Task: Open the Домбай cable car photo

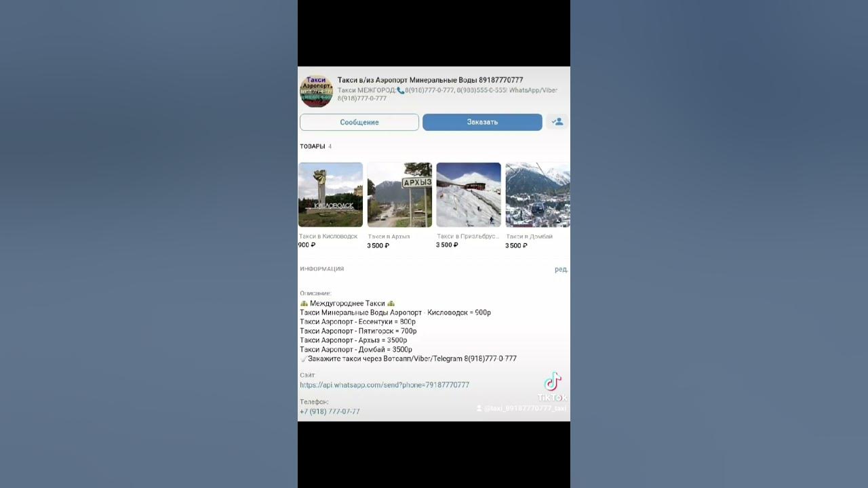Action: click(x=538, y=195)
